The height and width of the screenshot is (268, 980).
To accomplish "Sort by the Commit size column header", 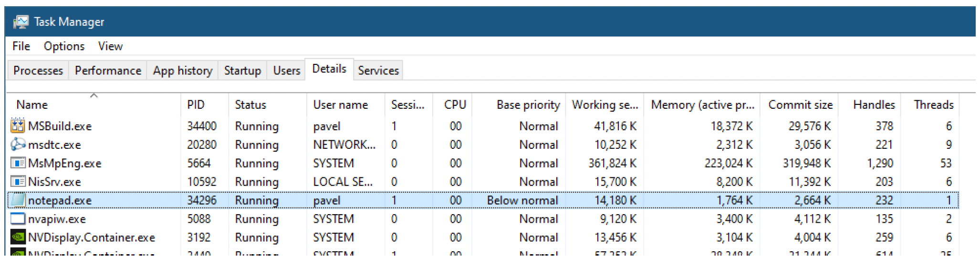I will (799, 104).
